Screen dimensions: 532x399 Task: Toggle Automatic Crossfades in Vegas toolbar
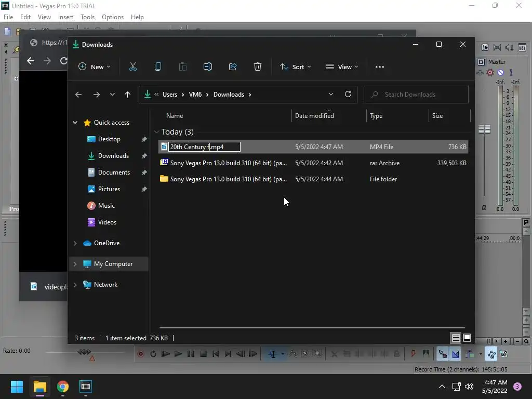[x=456, y=354]
